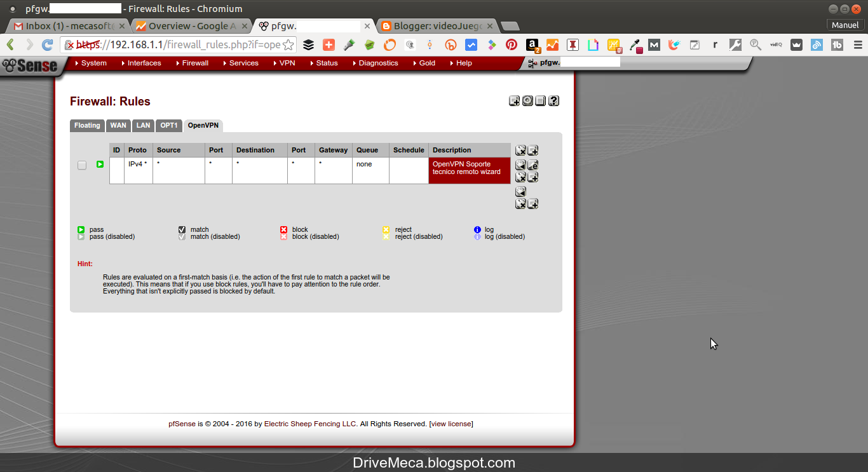
Task: Click delete selected rules icon in the table header row
Action: pyautogui.click(x=520, y=151)
